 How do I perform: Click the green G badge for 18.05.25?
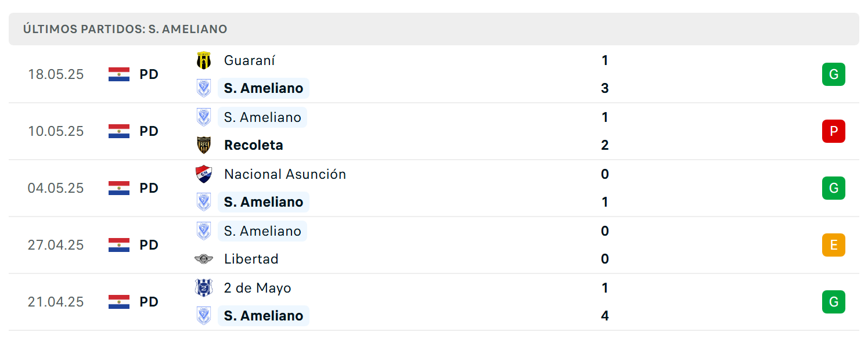(x=833, y=74)
